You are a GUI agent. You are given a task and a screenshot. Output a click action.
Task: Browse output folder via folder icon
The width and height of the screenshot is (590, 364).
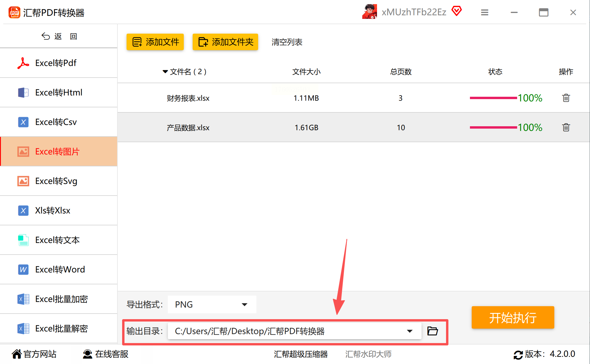click(432, 331)
